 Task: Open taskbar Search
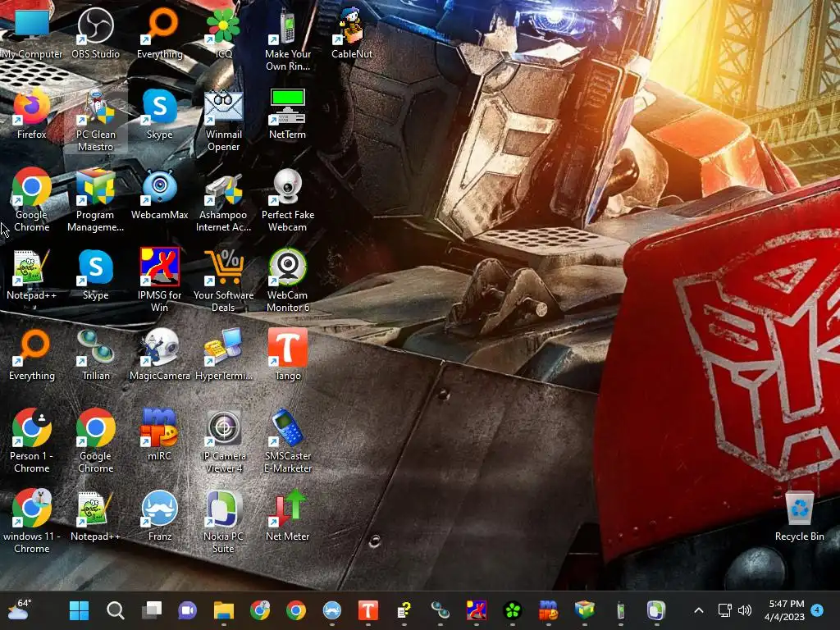click(115, 610)
